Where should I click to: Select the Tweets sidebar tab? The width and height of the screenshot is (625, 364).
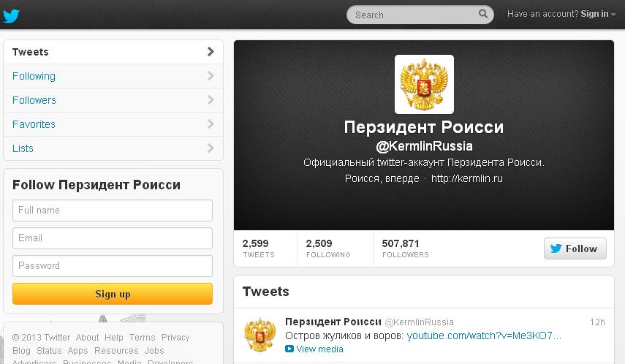point(113,52)
